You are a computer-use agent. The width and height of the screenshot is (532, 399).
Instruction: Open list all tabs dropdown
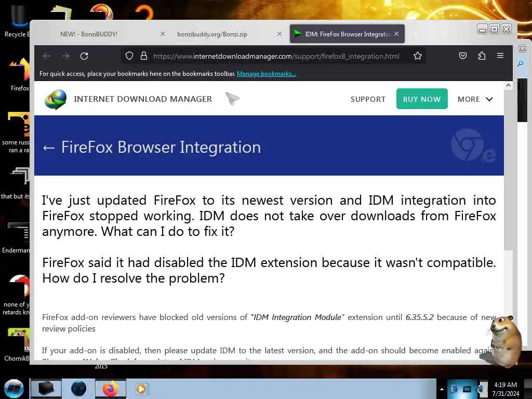(445, 34)
